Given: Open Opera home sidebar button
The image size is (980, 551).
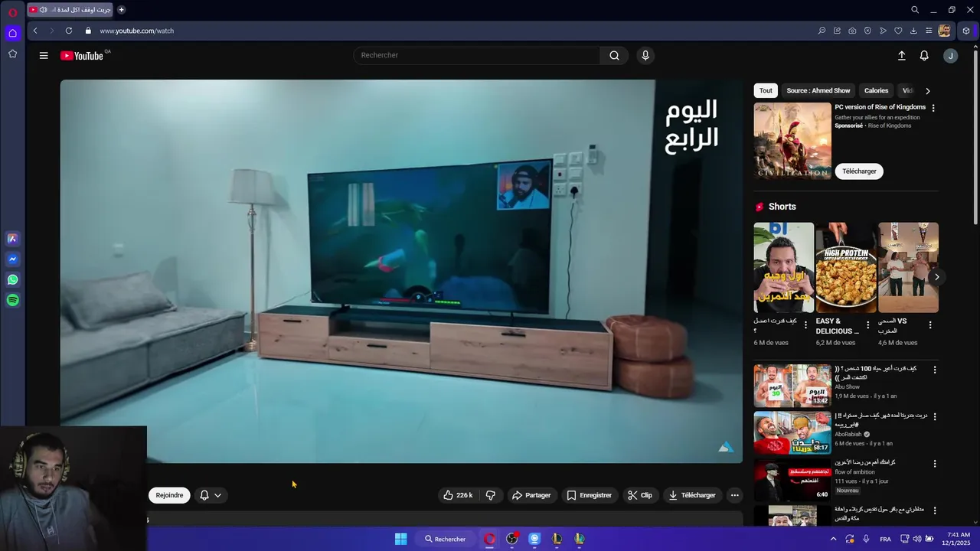Looking at the screenshot, I should point(12,33).
